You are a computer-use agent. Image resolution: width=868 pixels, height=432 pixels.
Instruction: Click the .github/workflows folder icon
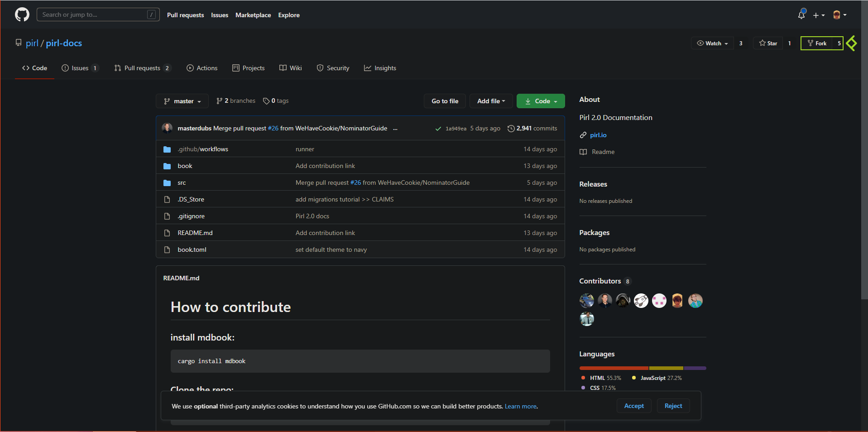click(167, 149)
